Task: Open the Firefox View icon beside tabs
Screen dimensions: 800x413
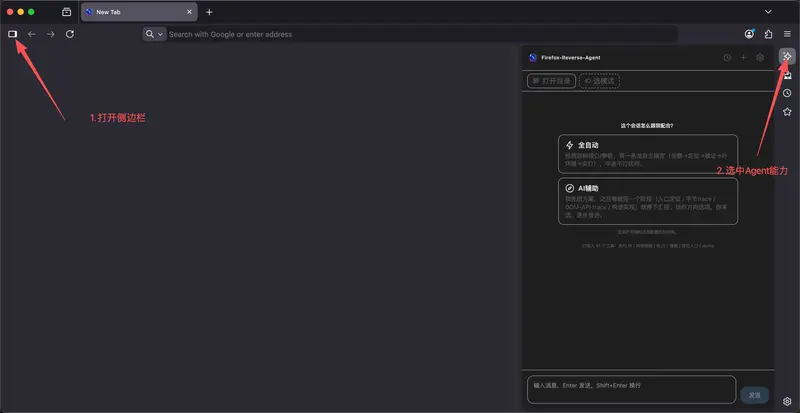Action: click(x=66, y=12)
